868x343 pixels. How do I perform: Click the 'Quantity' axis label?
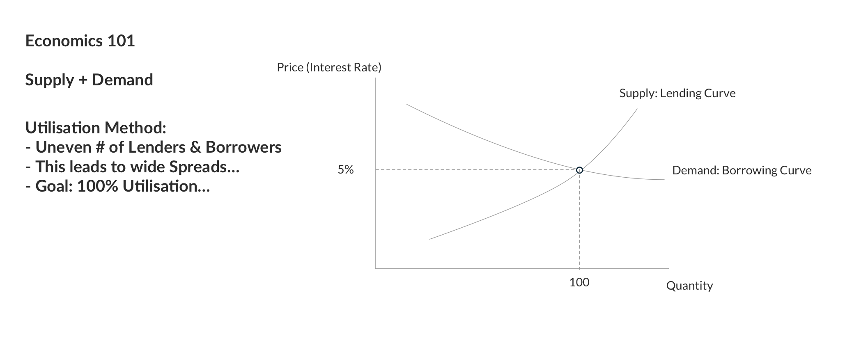click(690, 286)
